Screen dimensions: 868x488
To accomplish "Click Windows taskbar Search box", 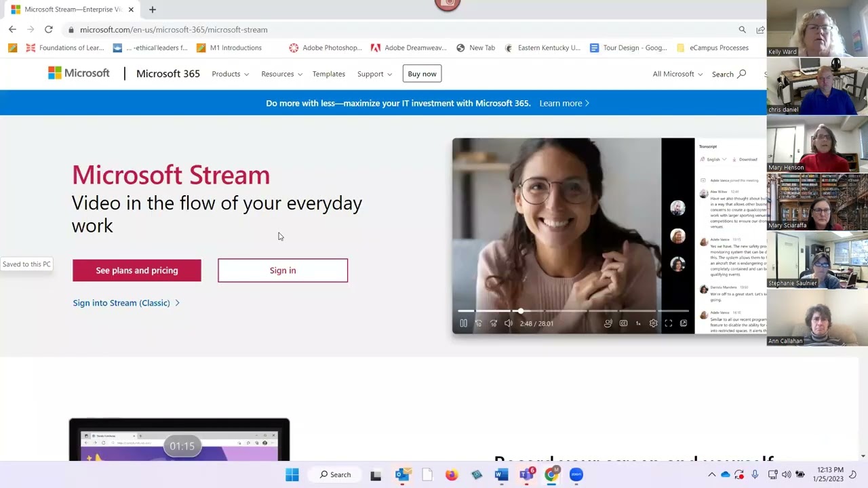I will tap(336, 474).
